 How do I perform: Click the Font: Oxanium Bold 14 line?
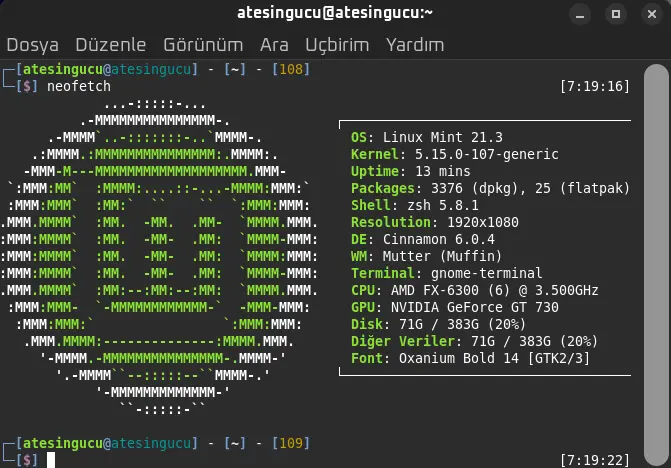(470, 358)
